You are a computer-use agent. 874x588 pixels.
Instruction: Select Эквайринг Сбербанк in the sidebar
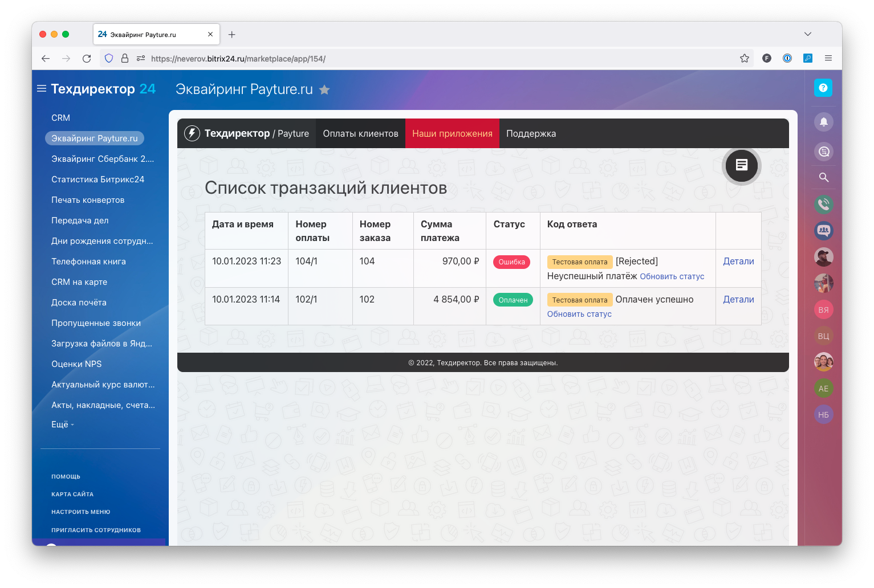[103, 159]
